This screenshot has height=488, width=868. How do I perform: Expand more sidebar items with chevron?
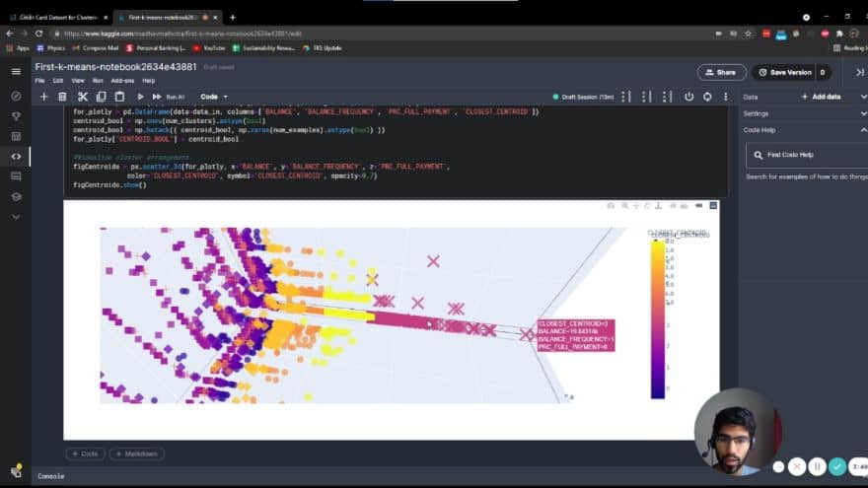coord(16,217)
